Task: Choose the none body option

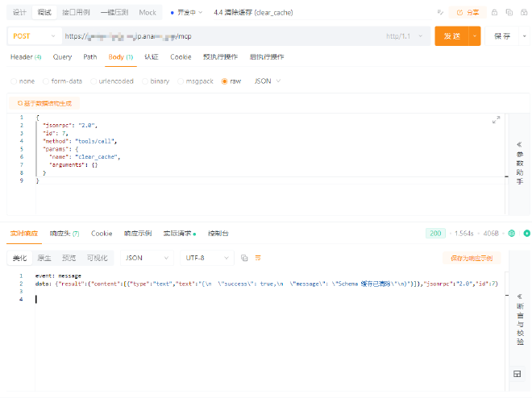Action: pyautogui.click(x=23, y=81)
